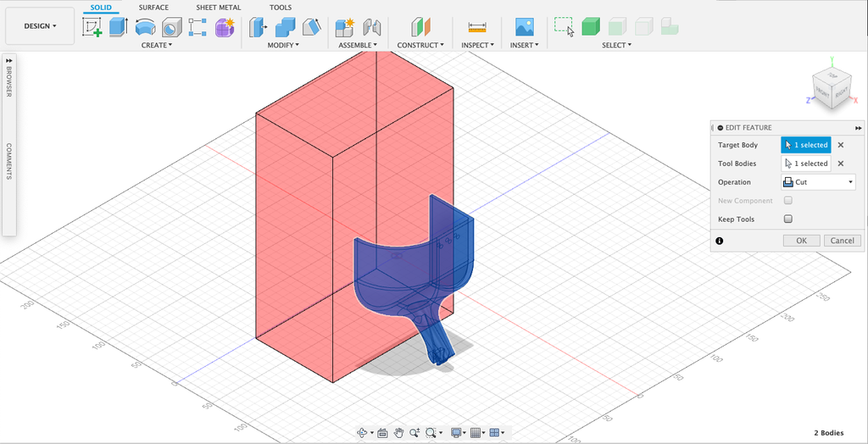Clear the Tool Bodies selection X
This screenshot has width=868, height=444.
[x=840, y=164]
